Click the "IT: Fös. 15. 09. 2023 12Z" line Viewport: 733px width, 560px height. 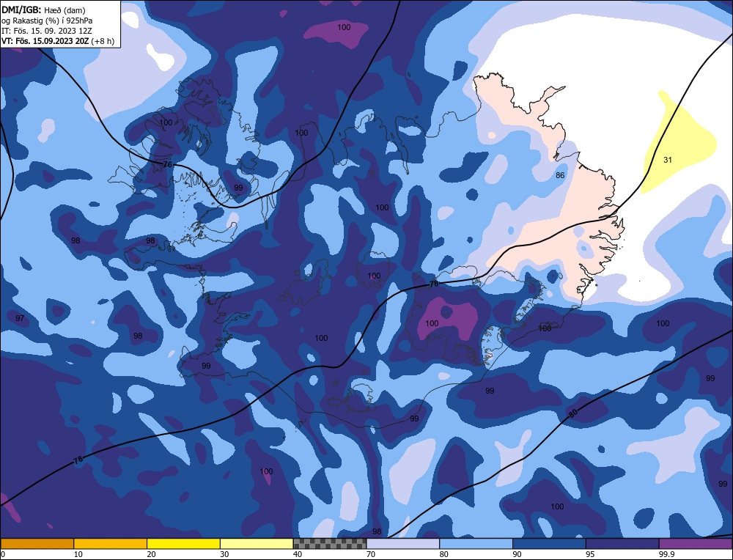[x=47, y=31]
